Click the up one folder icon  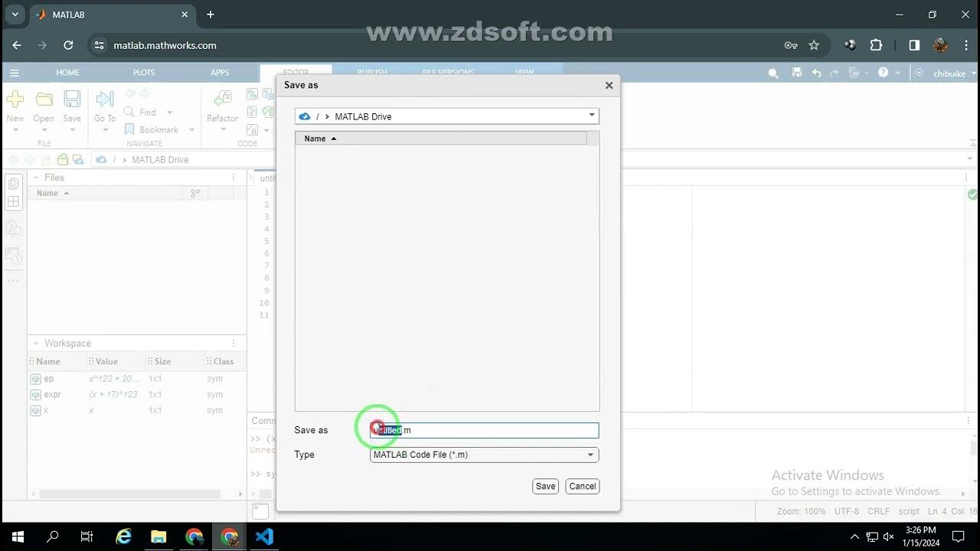(x=47, y=159)
